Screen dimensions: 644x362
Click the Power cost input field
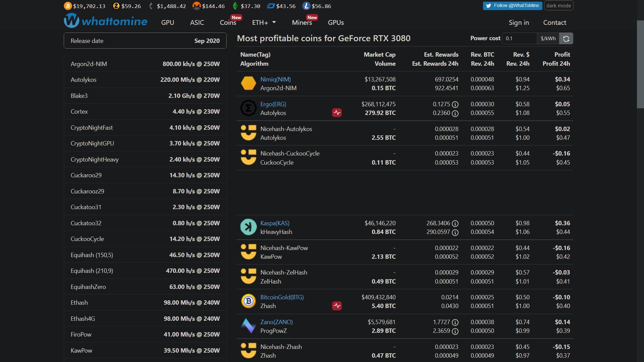point(520,39)
